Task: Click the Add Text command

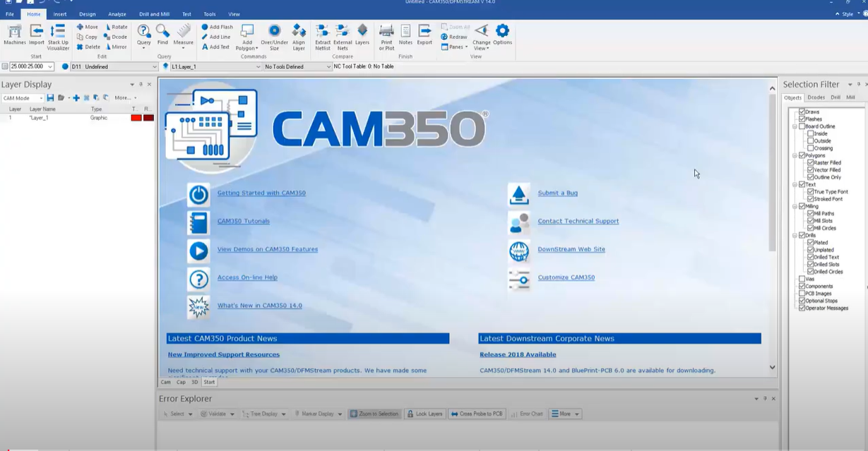Action: point(215,47)
